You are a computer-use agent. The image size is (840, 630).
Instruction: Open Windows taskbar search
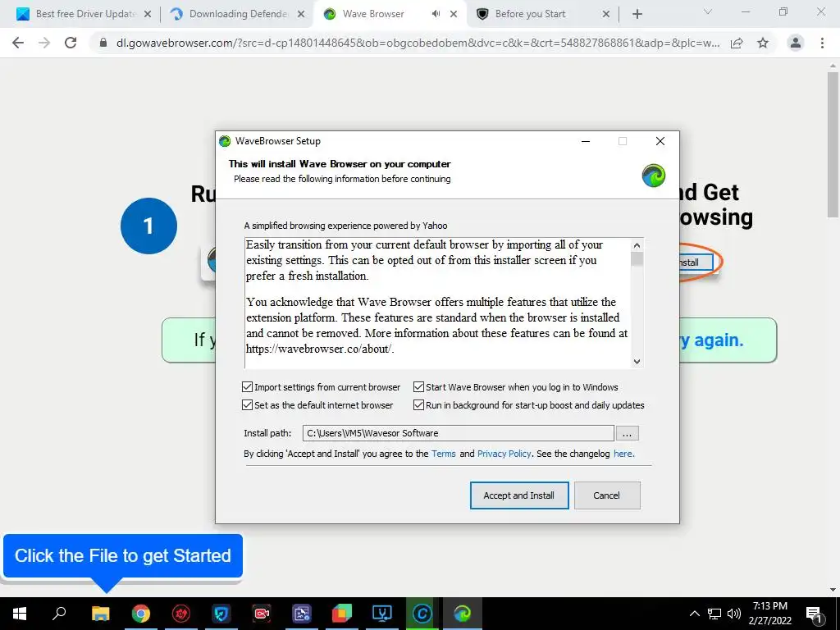(x=59, y=614)
